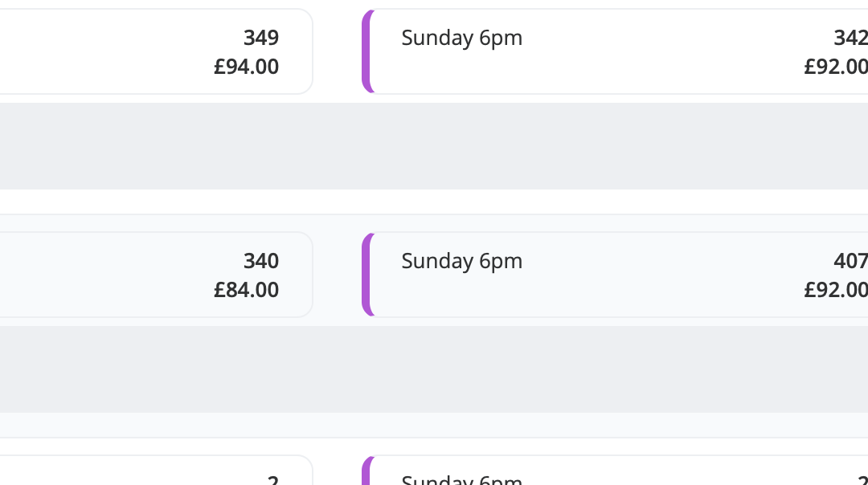The height and width of the screenshot is (485, 868).
Task: Open the Sunday 6pm card with 407
Action: click(615, 275)
